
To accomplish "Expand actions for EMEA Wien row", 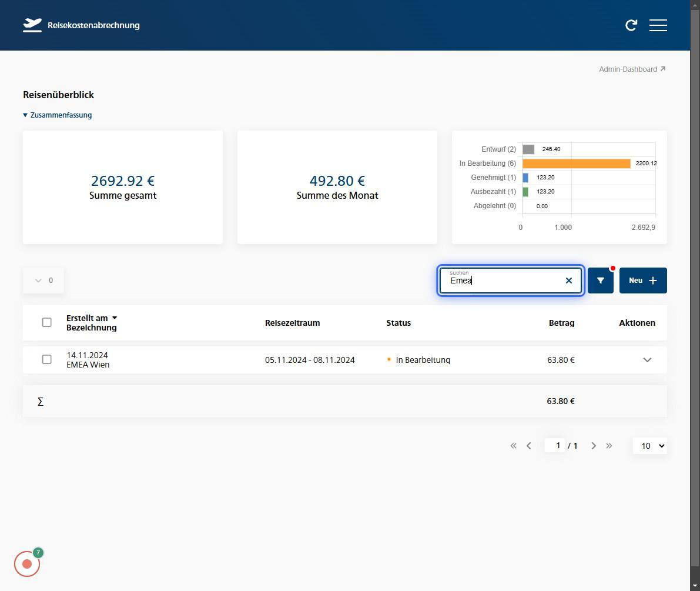I will (647, 360).
